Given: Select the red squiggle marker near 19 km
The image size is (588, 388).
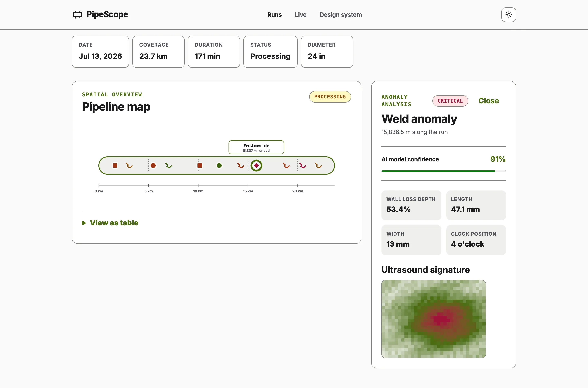Looking at the screenshot, I should [286, 166].
